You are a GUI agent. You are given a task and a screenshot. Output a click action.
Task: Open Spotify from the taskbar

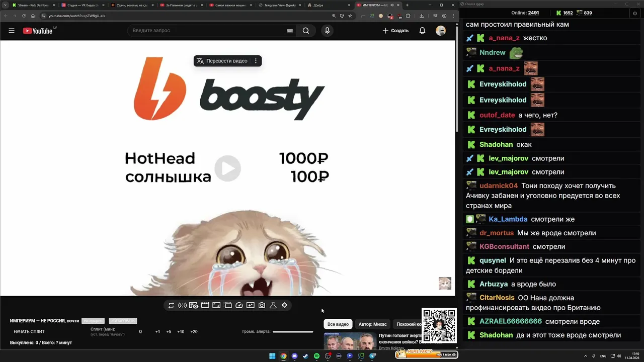(316, 356)
